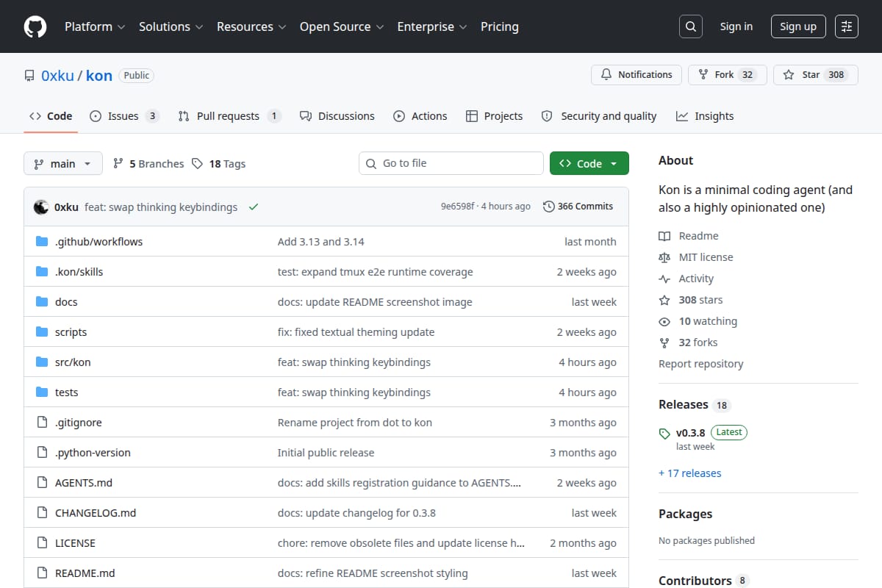
Task: Click the Notifications bell button
Action: coord(637,75)
